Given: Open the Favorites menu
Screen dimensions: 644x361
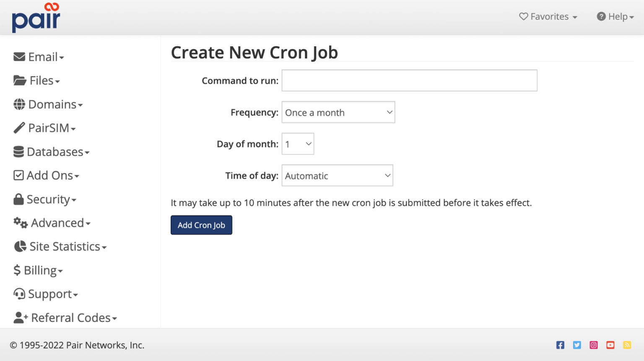Looking at the screenshot, I should click(x=548, y=16).
